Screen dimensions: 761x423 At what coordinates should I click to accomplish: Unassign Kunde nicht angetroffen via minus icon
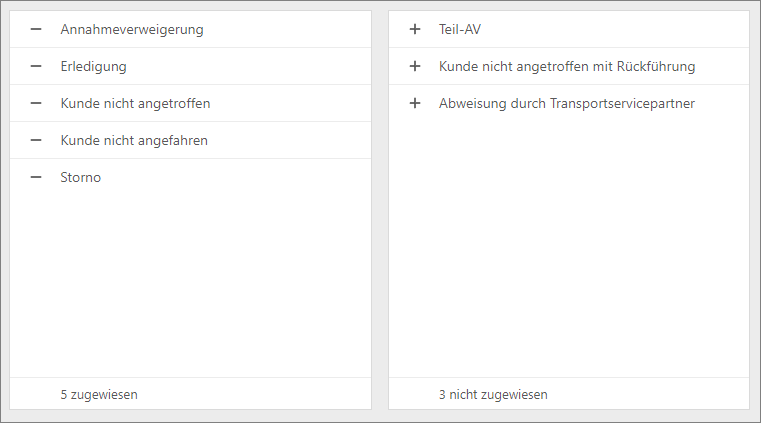click(x=36, y=103)
